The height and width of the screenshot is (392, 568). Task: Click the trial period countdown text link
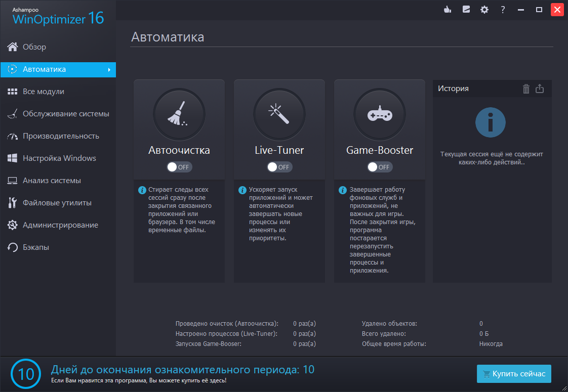[183, 370]
